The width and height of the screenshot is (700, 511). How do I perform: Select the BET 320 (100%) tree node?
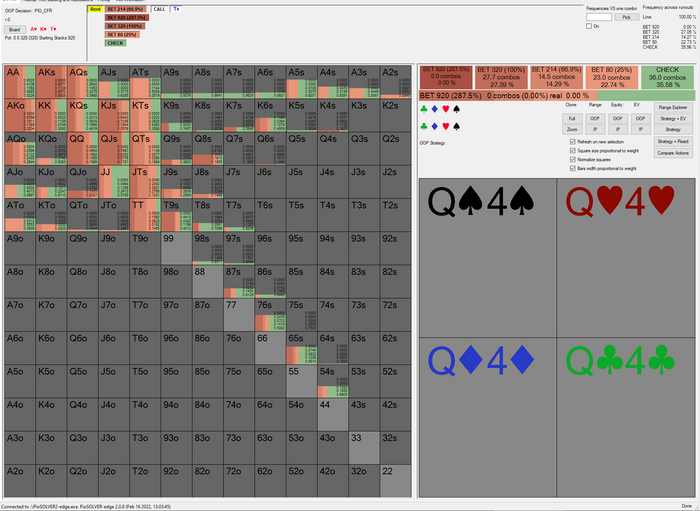tap(125, 26)
